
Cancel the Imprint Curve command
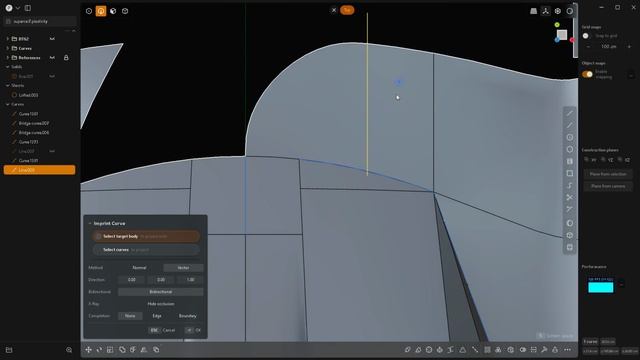[x=162, y=330]
